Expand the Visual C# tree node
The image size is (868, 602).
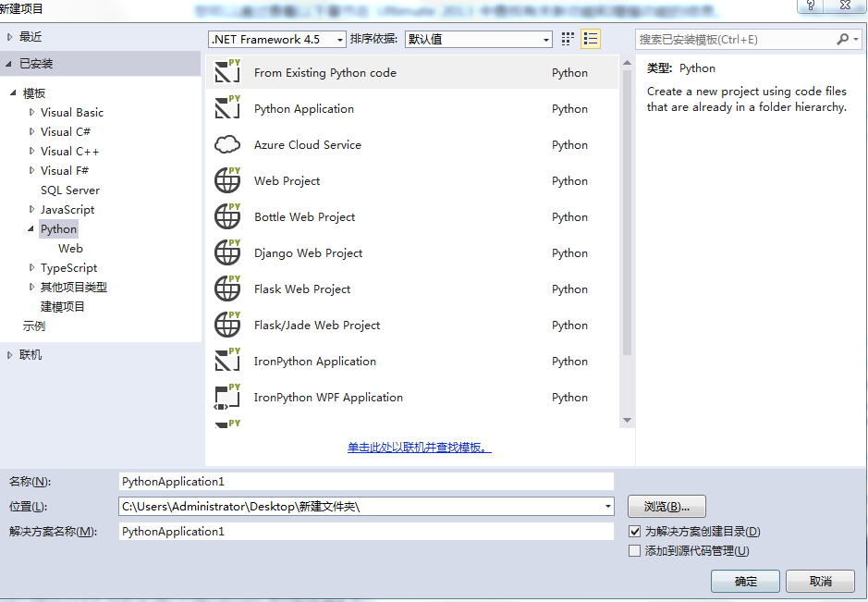(31, 131)
